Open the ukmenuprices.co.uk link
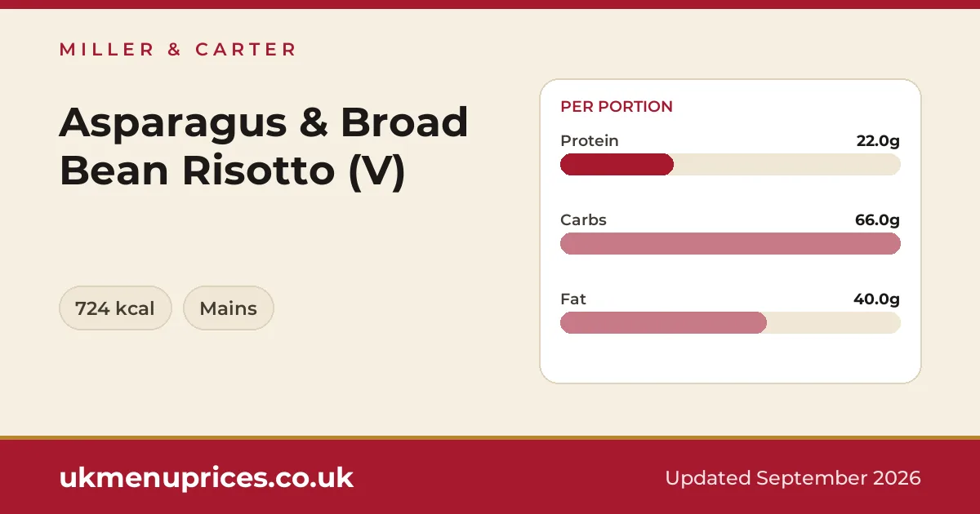The image size is (980, 514). pyautogui.click(x=207, y=477)
